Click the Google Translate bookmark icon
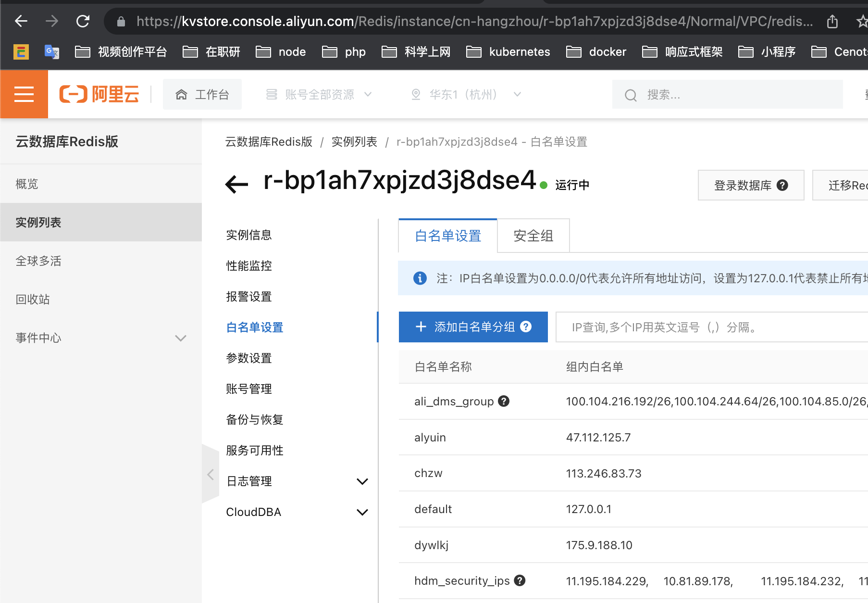Viewport: 868px width, 603px height. (51, 51)
